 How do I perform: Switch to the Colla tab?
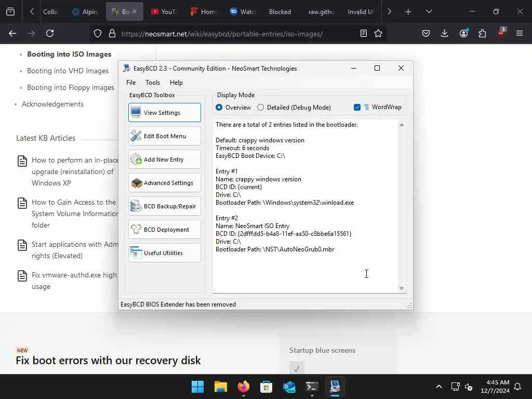[50, 12]
